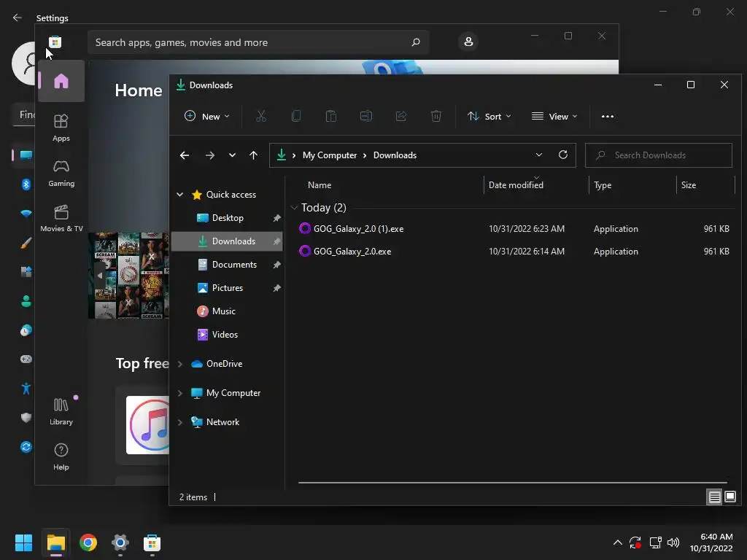
Task: Expand the address bar history dropdown
Action: pos(539,155)
